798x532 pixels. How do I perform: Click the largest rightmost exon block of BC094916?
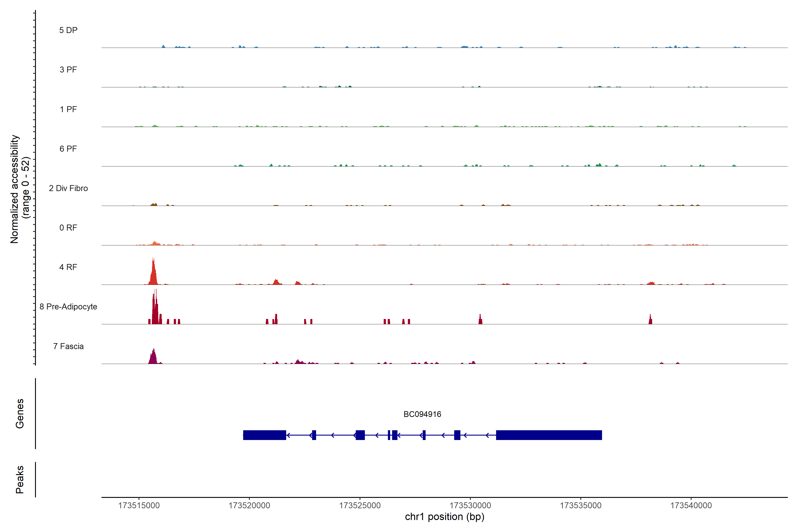(x=549, y=435)
